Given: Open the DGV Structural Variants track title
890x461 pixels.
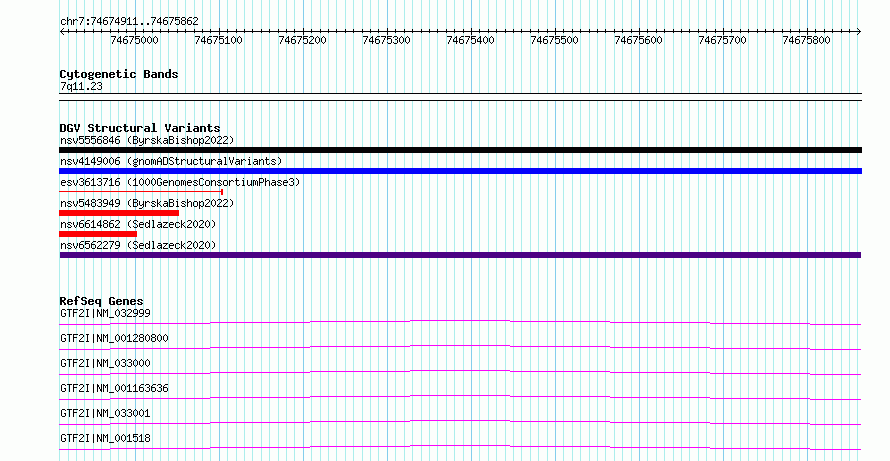Looking at the screenshot, I should (x=140, y=128).
